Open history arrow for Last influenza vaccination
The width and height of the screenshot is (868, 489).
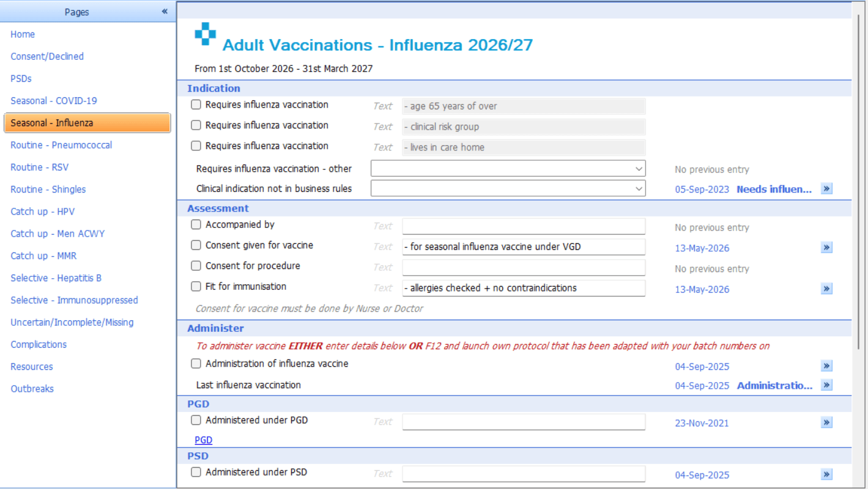(826, 385)
